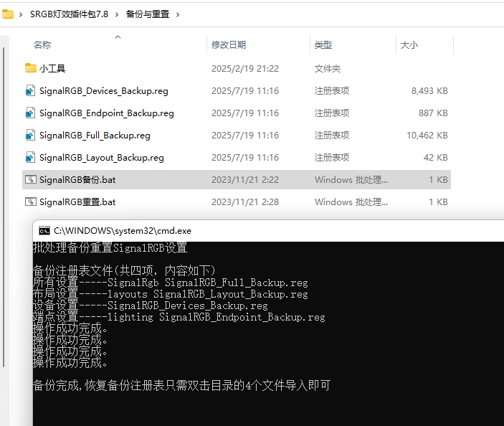Click the type cell of SignalRGB重置.bat
The width and height of the screenshot is (504, 426).
351,202
